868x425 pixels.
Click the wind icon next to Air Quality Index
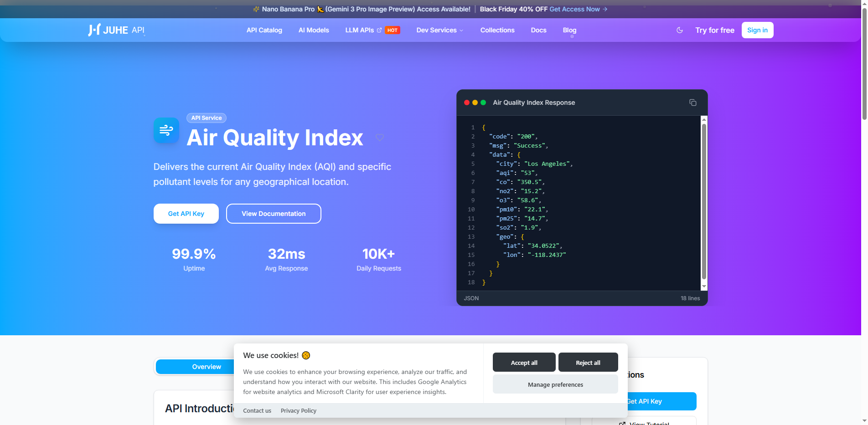(x=166, y=130)
